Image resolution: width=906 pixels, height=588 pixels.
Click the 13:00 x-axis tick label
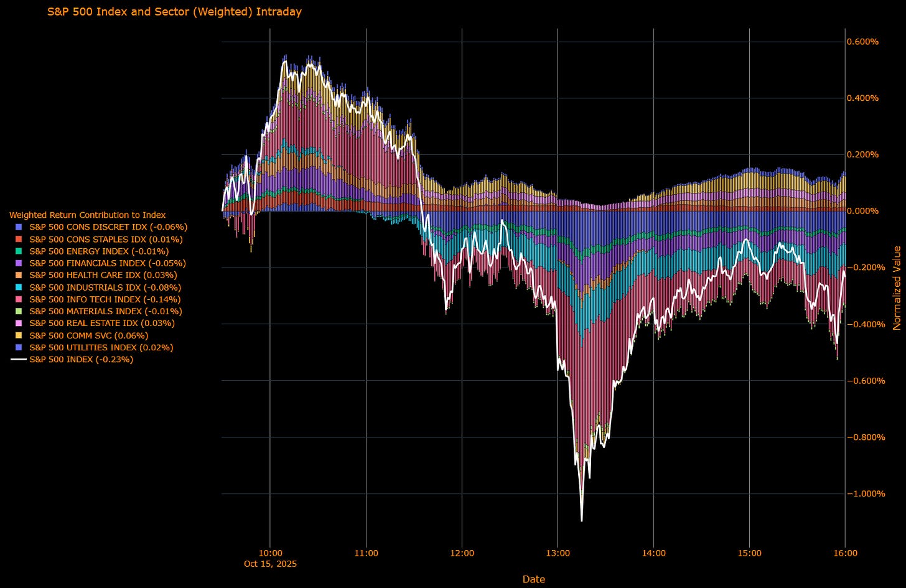(x=558, y=553)
